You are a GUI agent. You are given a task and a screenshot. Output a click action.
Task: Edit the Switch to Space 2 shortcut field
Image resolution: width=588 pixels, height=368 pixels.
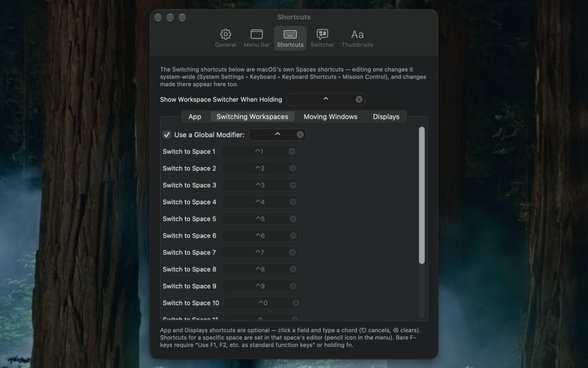(260, 168)
